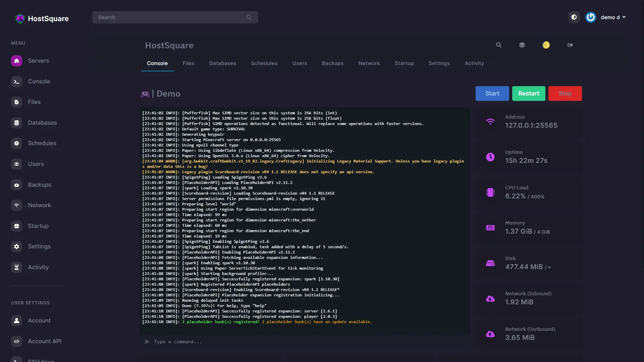Click the Account API code icon
The height and width of the screenshot is (362, 644).
pos(16,342)
